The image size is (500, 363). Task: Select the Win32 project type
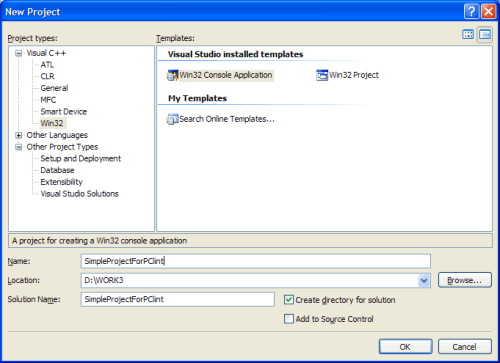52,123
